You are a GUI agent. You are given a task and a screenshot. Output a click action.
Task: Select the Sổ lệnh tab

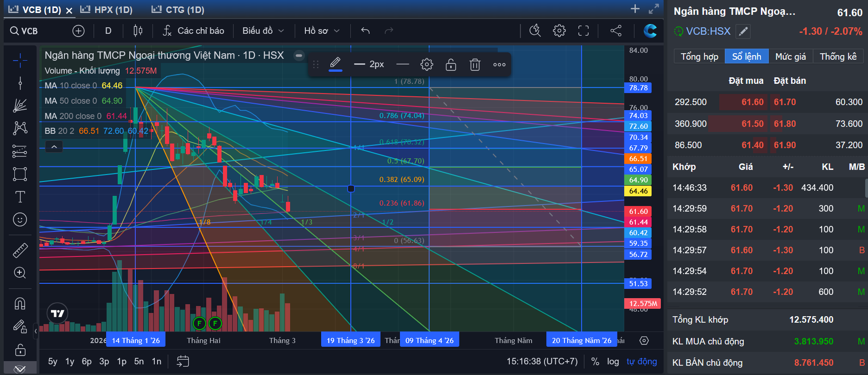coord(747,56)
